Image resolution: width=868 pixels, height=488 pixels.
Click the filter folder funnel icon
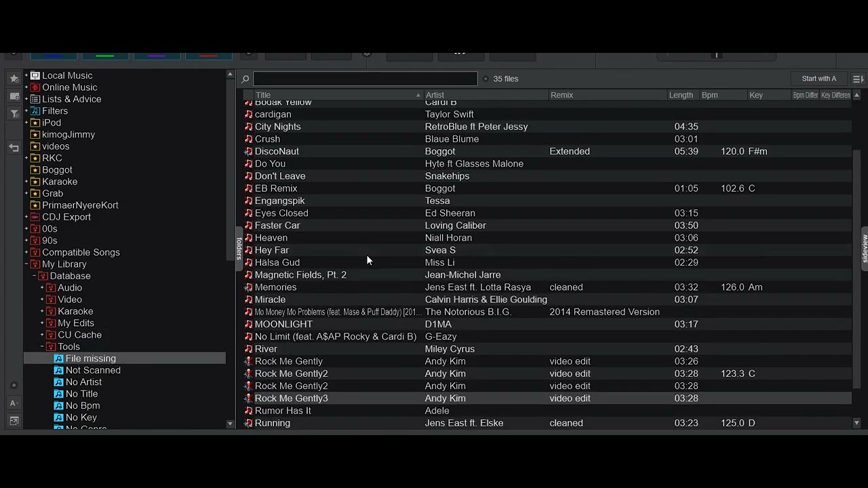tap(14, 114)
